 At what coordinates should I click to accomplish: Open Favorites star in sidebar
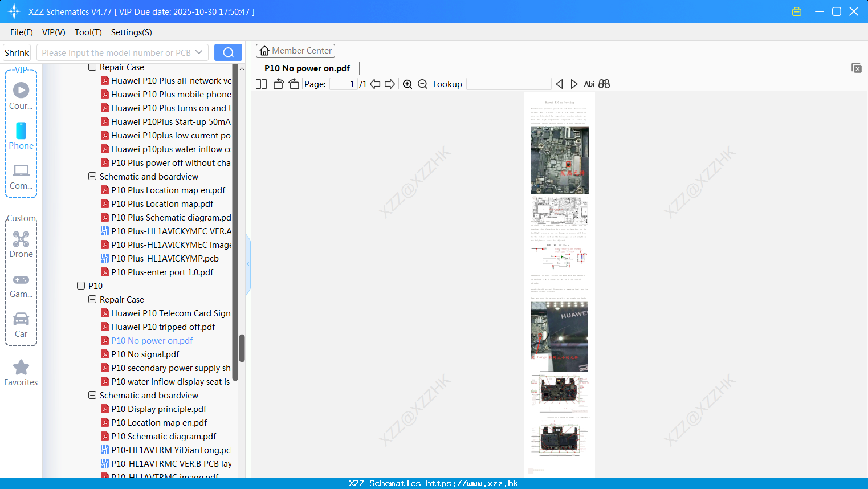point(21,373)
